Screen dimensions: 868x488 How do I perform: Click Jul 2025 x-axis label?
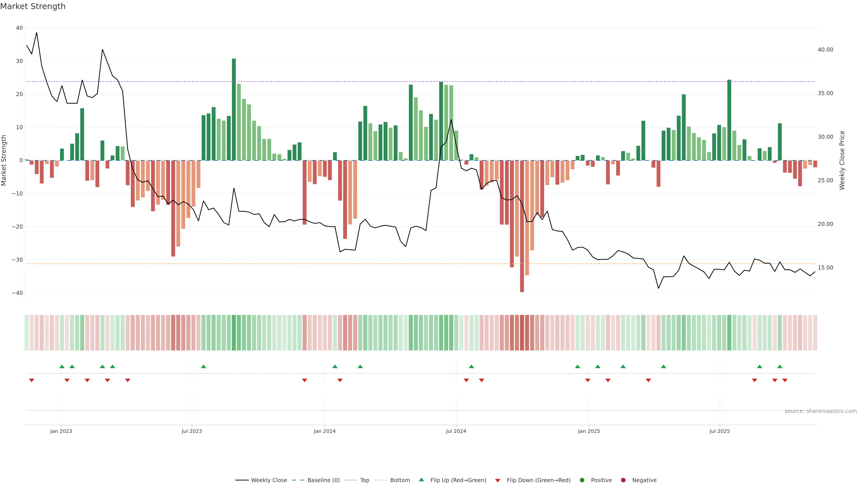pos(719,431)
